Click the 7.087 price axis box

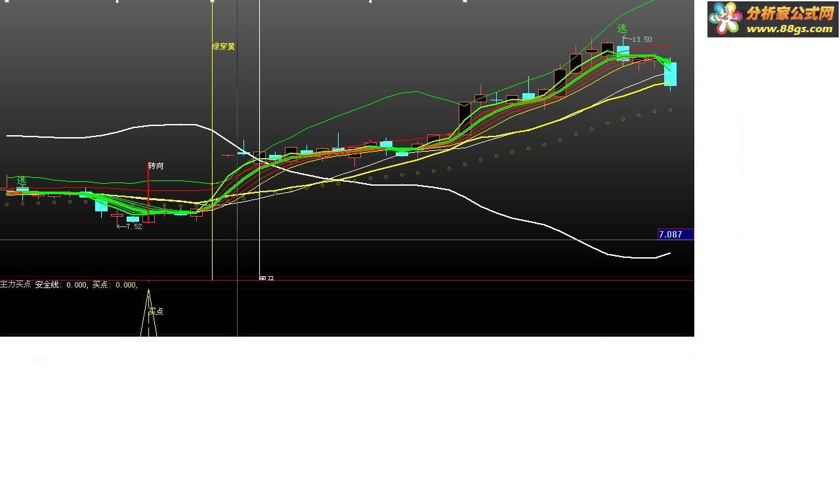pyautogui.click(x=675, y=234)
